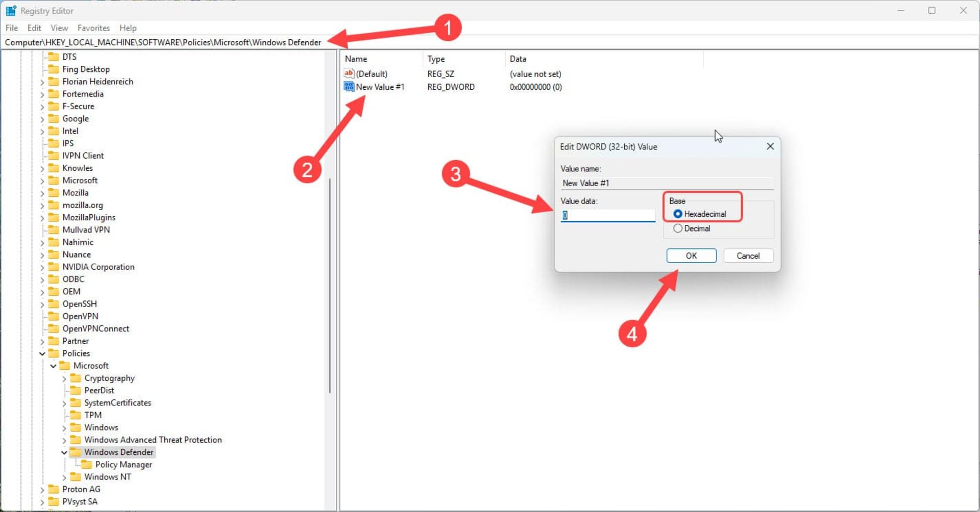Viewport: 980px width, 512px height.
Task: Click the (Default) string value icon
Action: coord(349,73)
